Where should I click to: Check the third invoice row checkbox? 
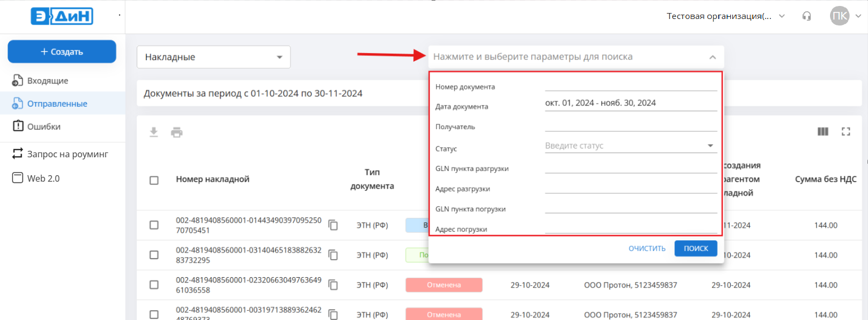(154, 285)
